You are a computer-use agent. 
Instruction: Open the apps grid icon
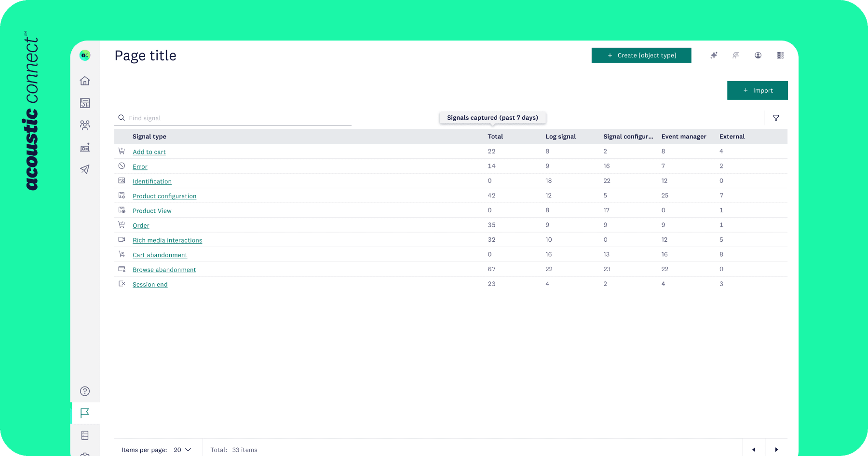(x=780, y=55)
